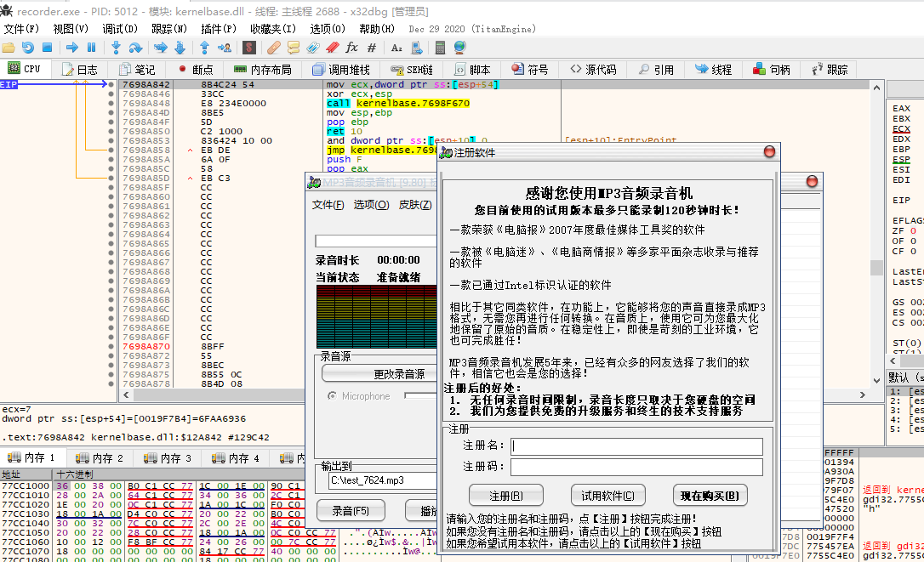Click the Run Till Return up-arrow icon
The height and width of the screenshot is (562, 924).
(x=204, y=48)
